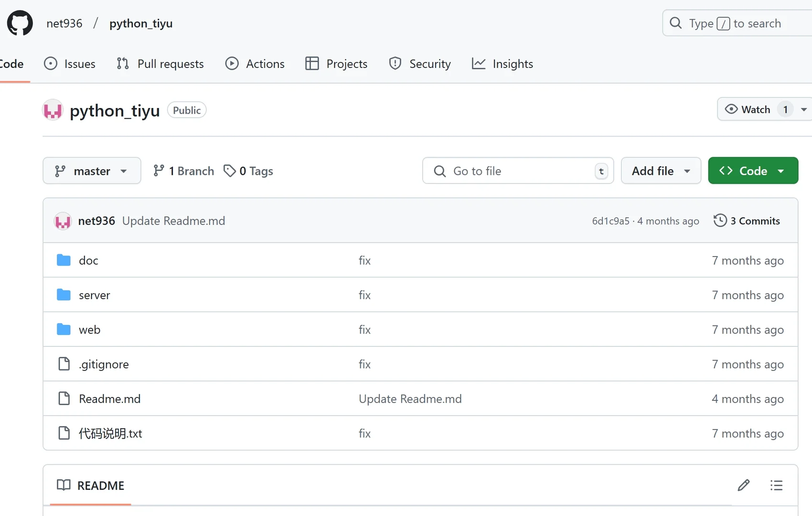Toggle Watch for this repository

(748, 109)
